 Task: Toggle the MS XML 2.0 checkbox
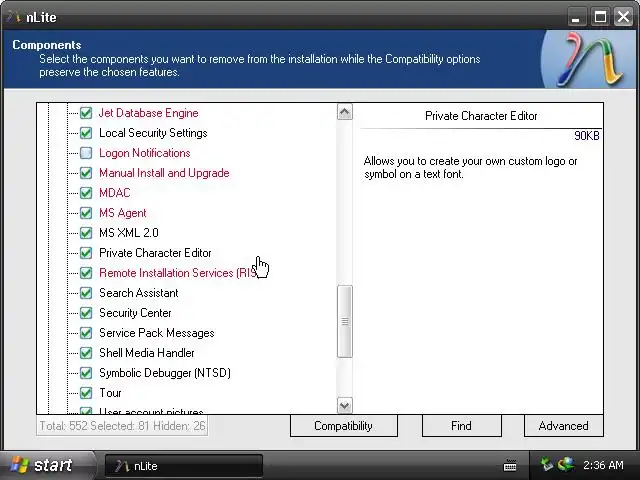coord(86,233)
